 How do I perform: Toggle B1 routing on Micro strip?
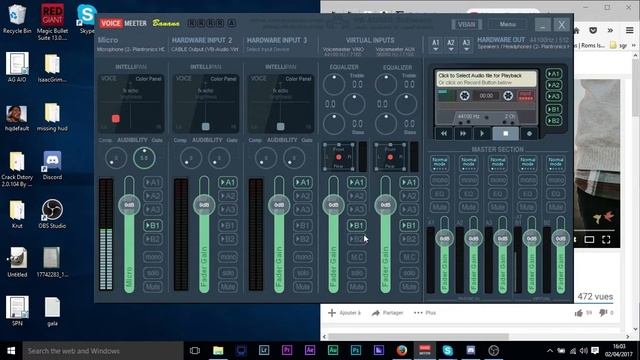153,225
